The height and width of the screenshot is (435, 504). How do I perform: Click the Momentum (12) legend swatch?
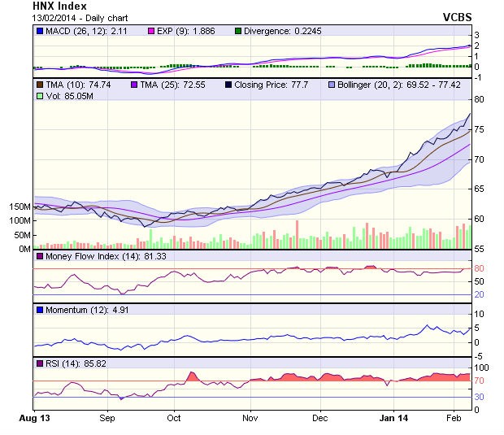[x=40, y=311]
